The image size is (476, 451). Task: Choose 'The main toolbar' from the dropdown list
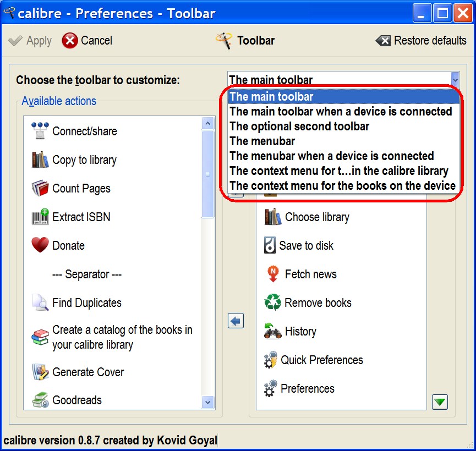pyautogui.click(x=343, y=96)
